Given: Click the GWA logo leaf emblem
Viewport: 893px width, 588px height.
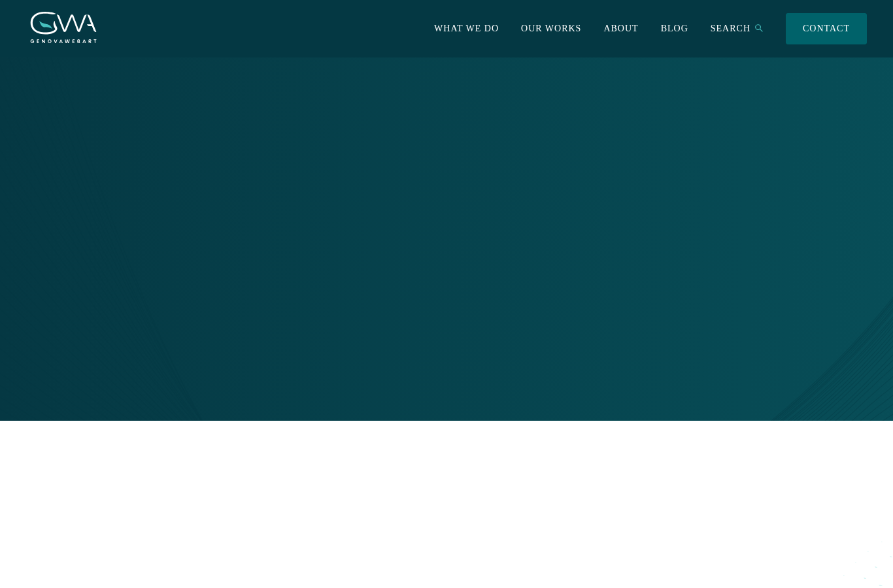Looking at the screenshot, I should [46, 26].
